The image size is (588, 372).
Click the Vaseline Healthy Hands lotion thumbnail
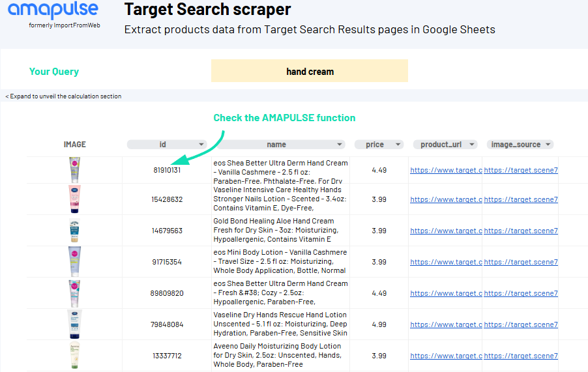click(x=74, y=199)
